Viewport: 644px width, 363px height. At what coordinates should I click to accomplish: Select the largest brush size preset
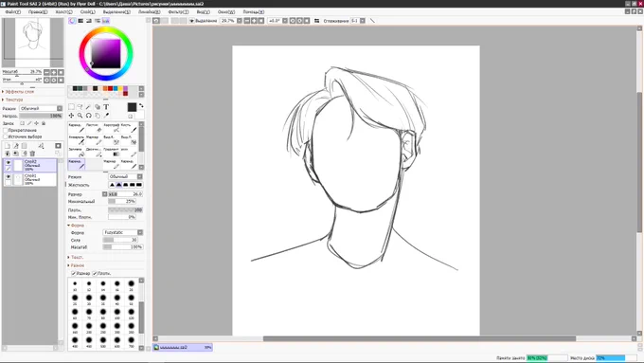click(131, 341)
